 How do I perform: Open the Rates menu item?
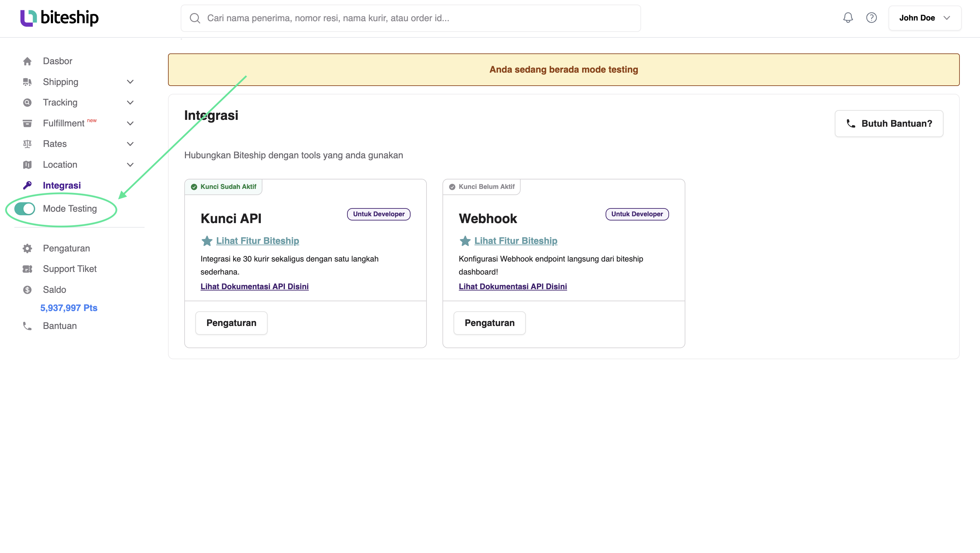55,144
